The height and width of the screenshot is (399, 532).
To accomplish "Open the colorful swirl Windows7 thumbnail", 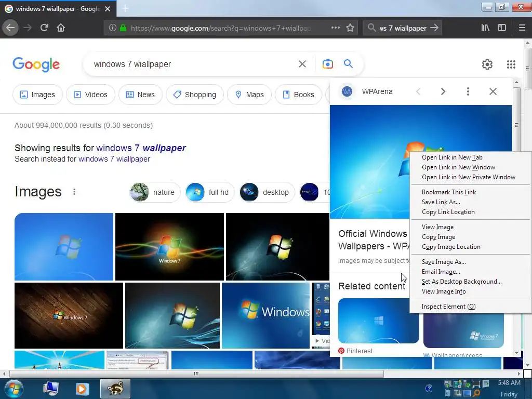I will click(169, 247).
